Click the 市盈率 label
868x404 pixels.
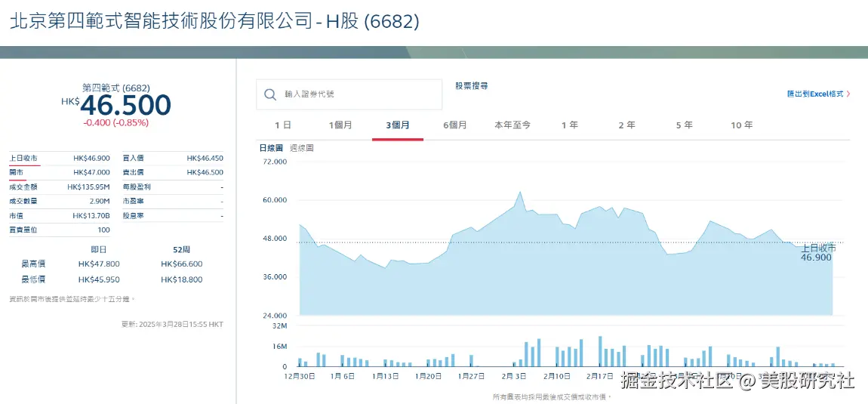[133, 201]
